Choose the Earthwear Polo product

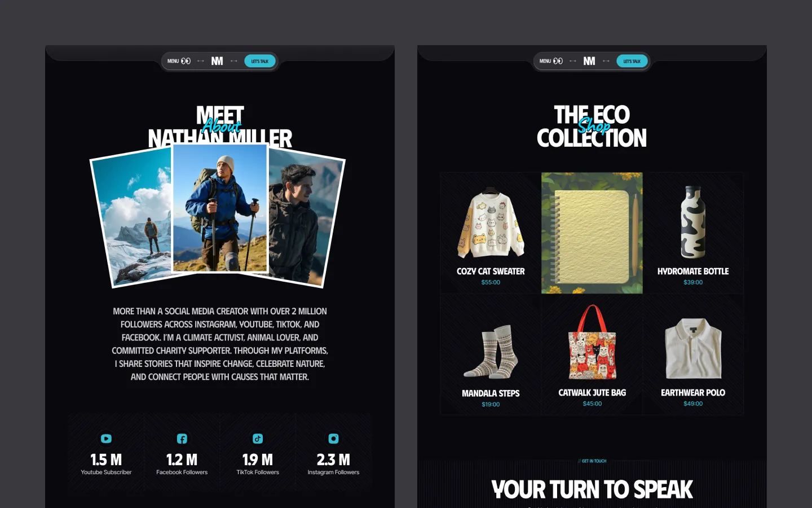693,355
